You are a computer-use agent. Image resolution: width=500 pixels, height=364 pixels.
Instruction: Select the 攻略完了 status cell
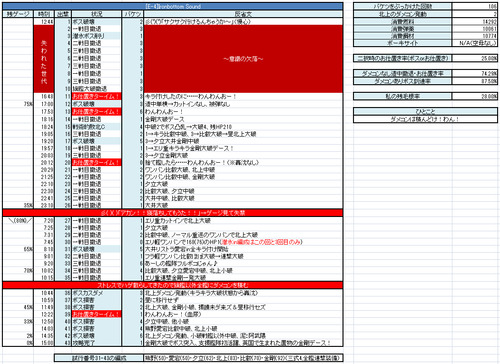(97, 343)
